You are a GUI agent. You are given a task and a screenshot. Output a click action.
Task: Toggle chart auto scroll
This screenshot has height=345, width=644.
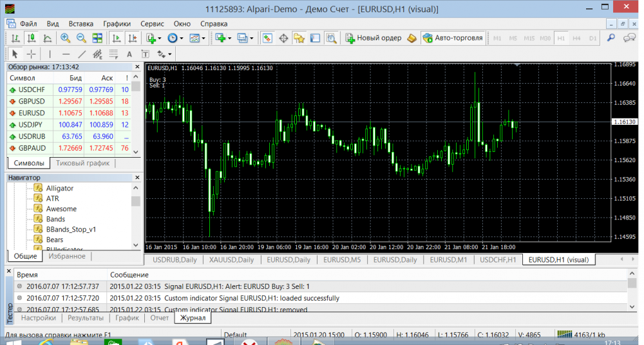coord(117,38)
